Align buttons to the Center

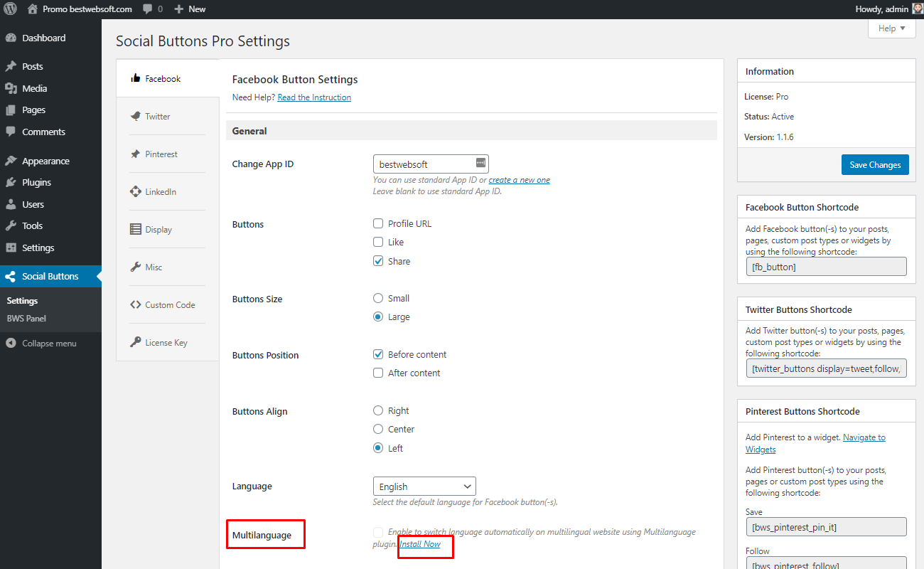pyautogui.click(x=378, y=429)
